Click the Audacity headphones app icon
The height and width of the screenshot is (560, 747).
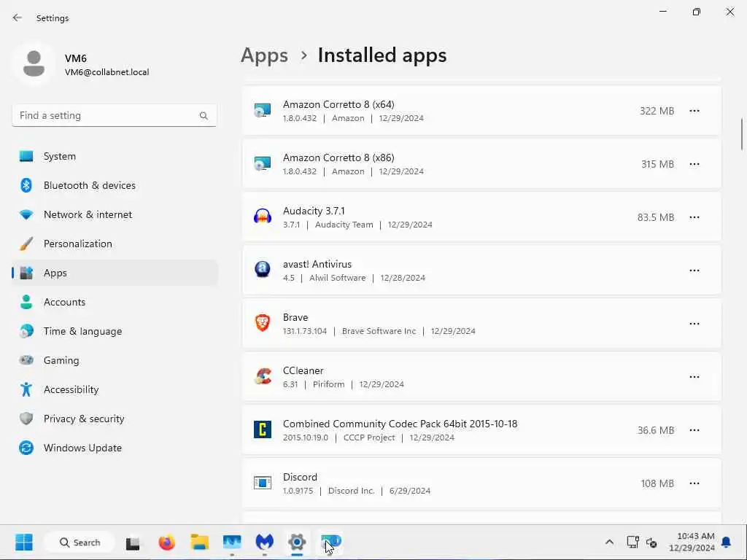263,217
